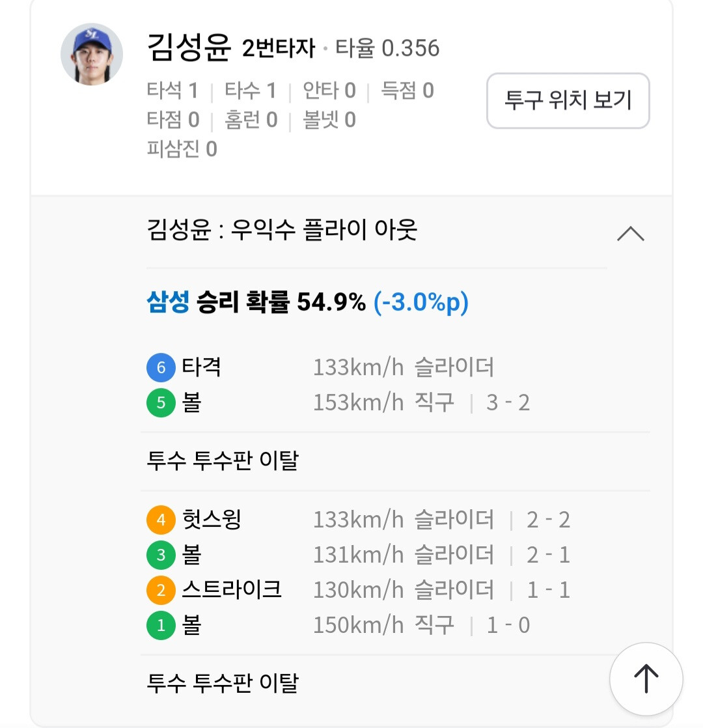The width and height of the screenshot is (703, 728).
Task: Click pitch number 6 blue circle
Action: [x=161, y=368]
